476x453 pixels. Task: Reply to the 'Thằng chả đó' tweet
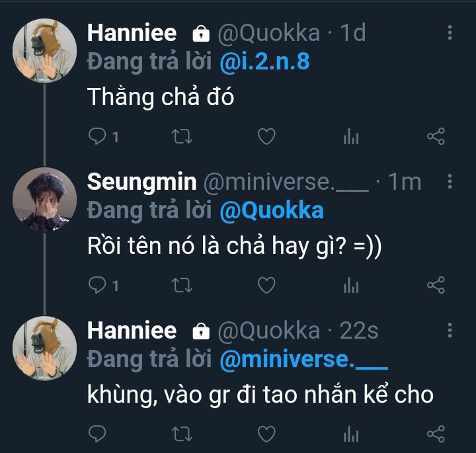pyautogui.click(x=98, y=136)
